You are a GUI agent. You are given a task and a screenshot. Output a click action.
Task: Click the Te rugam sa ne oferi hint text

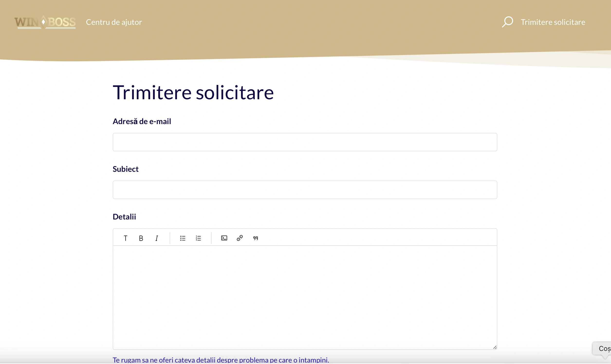click(x=221, y=360)
